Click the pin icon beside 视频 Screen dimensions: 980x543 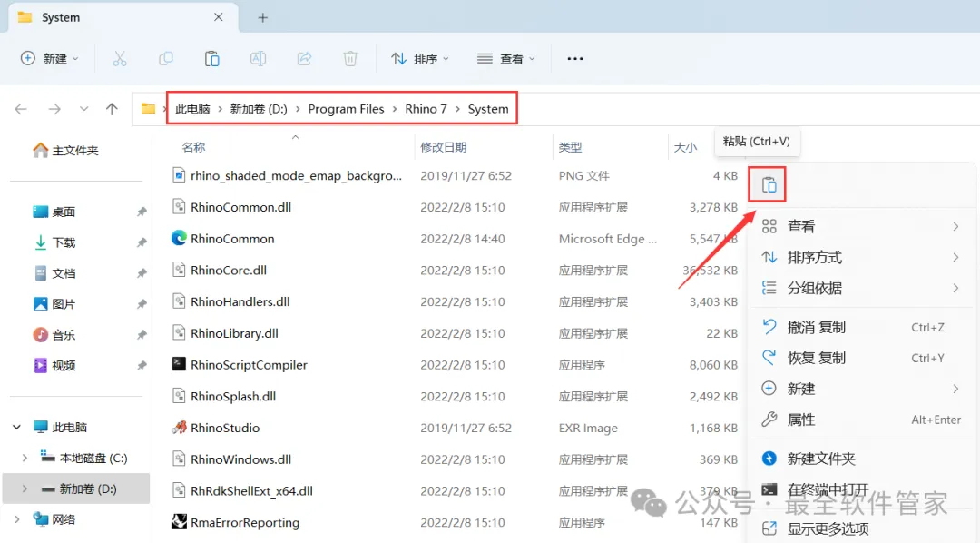click(x=142, y=365)
